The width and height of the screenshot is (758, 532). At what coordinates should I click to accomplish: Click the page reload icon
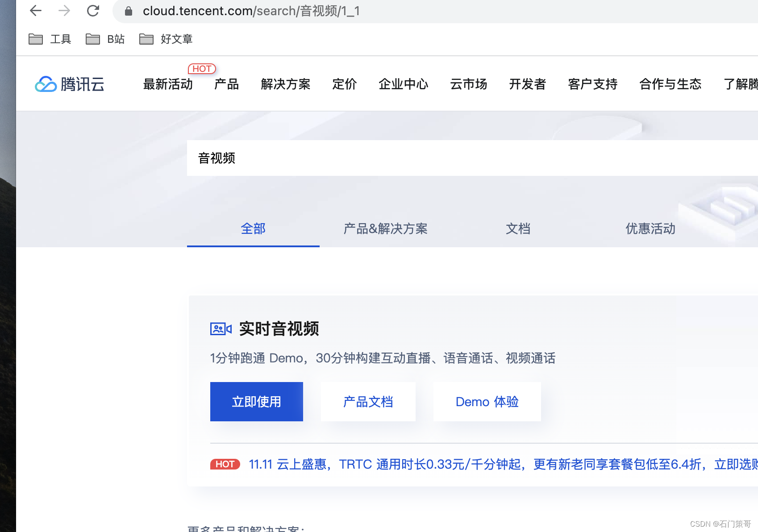point(93,11)
